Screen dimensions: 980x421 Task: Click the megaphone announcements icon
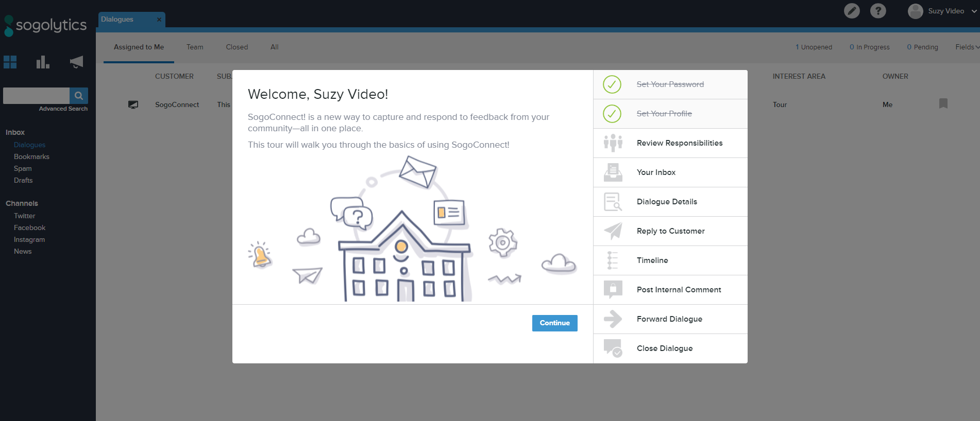(x=76, y=62)
